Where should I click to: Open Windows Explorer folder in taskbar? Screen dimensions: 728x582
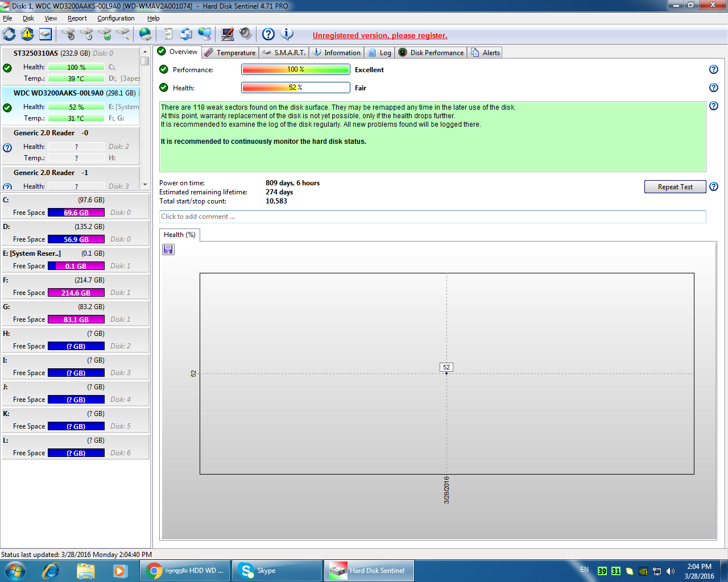[85, 571]
